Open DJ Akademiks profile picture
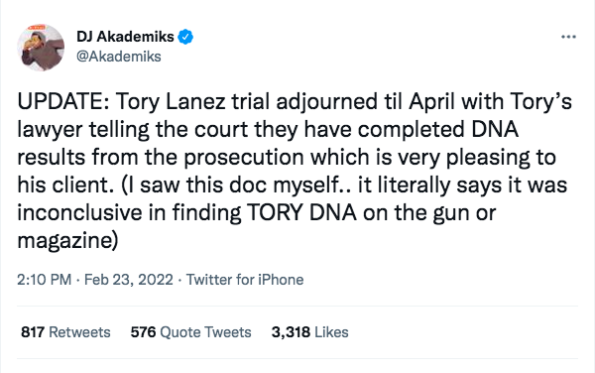595x373 pixels. (x=41, y=47)
